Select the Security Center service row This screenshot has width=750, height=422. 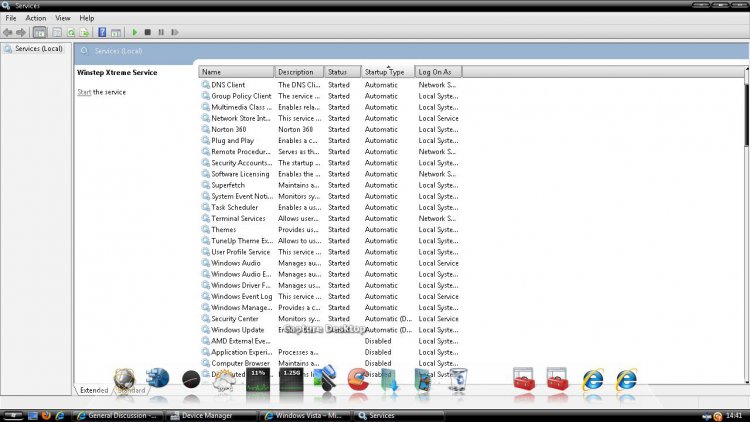330,318
